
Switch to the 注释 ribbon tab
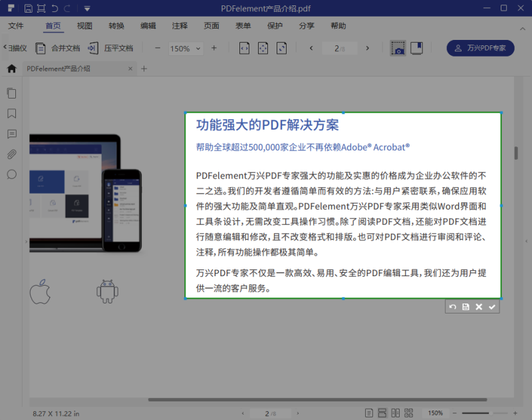[x=180, y=26]
